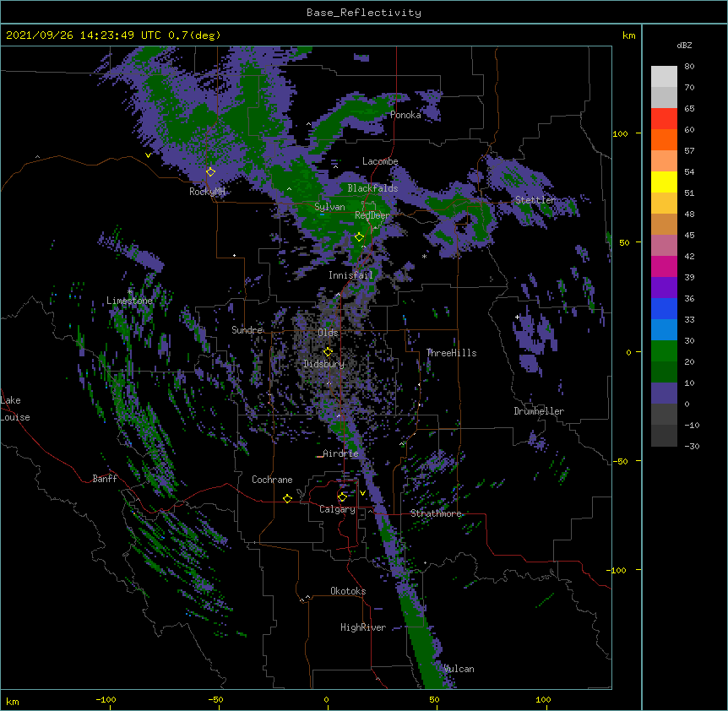Click the -100 tick on the vertical km axis
This screenshot has height=711, width=728.
[x=618, y=570]
